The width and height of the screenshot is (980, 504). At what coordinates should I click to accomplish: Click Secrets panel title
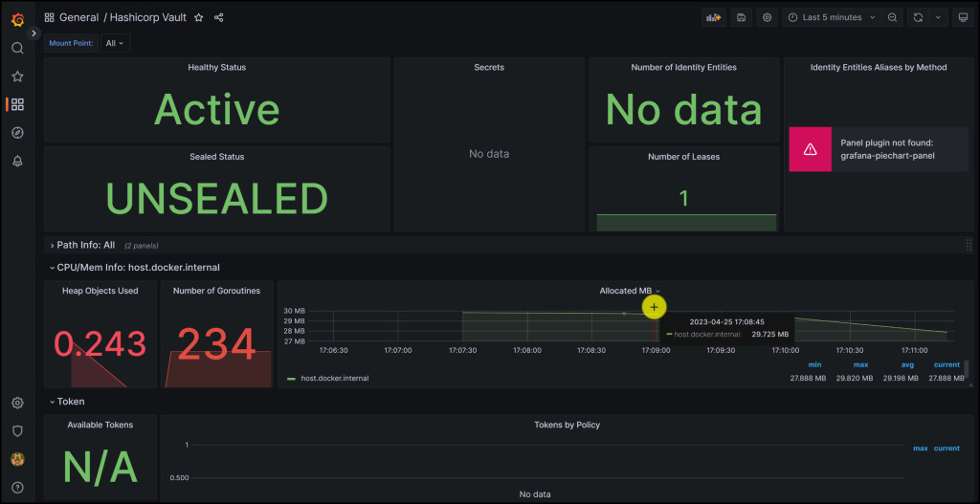point(489,67)
